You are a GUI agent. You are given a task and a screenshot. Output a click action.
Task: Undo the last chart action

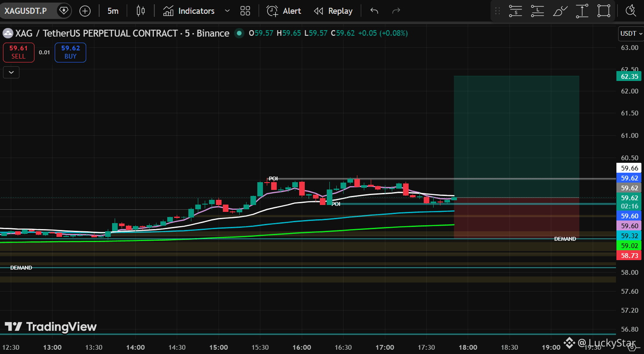click(x=374, y=11)
